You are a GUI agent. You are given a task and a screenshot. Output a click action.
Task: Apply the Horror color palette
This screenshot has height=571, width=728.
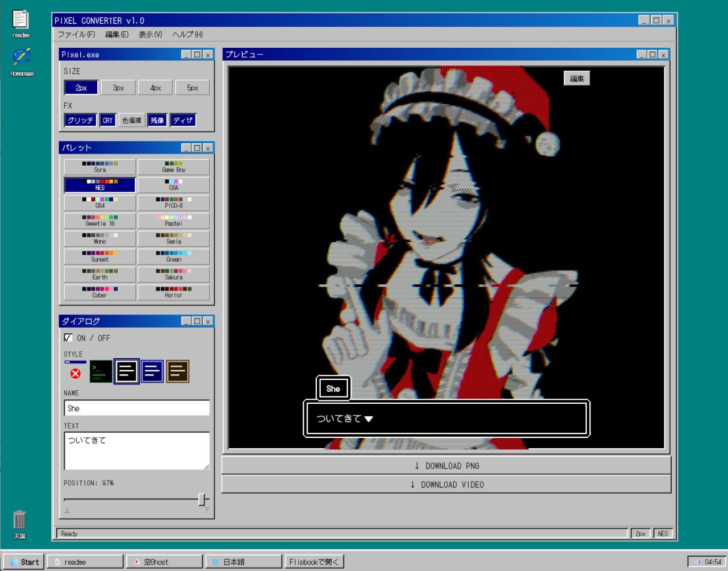pyautogui.click(x=173, y=292)
